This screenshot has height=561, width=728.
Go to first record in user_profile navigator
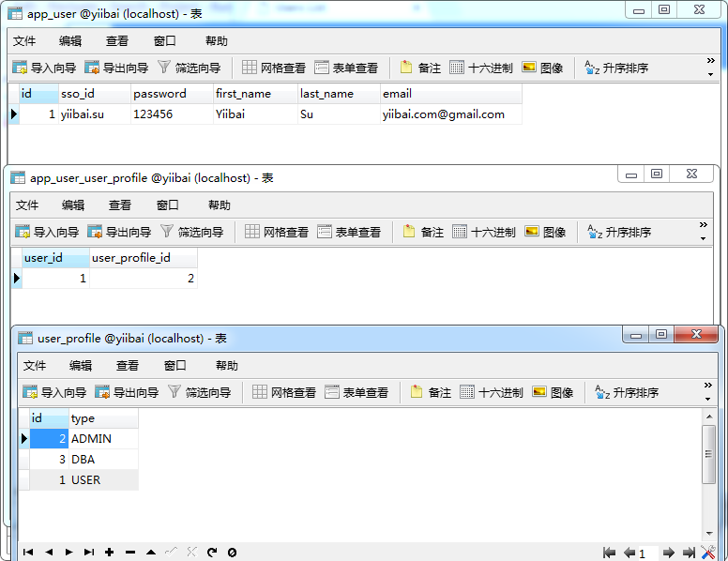coord(28,552)
